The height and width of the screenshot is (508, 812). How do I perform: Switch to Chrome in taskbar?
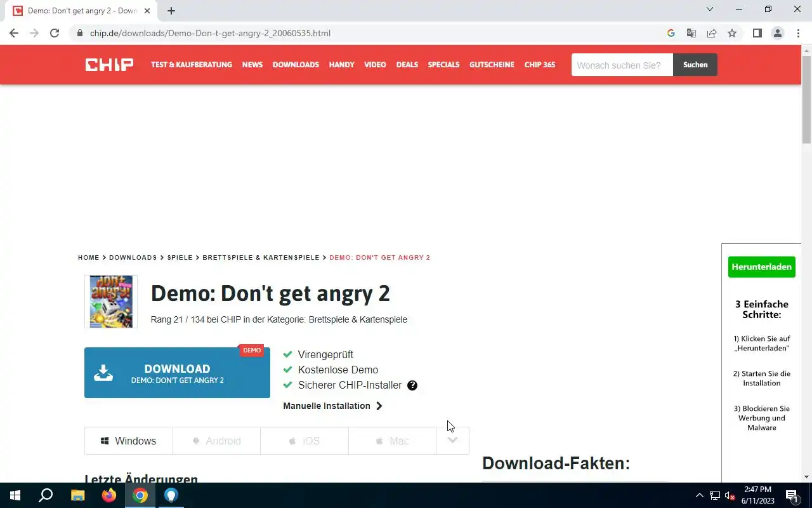tap(140, 495)
